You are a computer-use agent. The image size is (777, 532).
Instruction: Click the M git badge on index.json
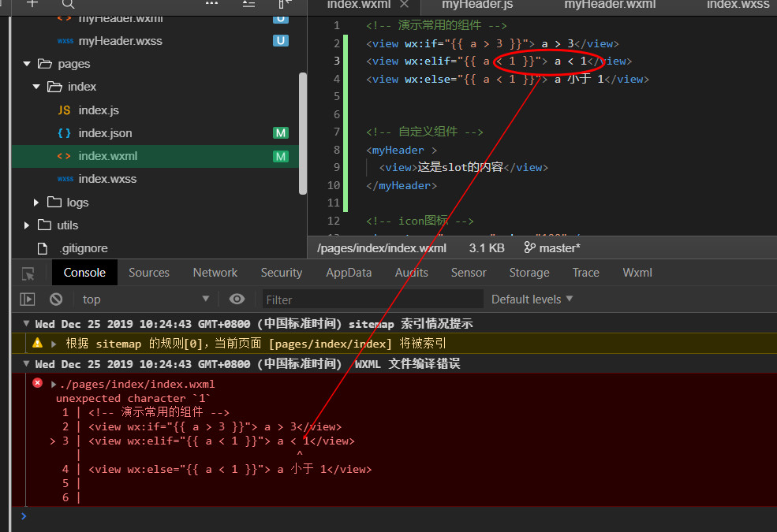pos(281,133)
